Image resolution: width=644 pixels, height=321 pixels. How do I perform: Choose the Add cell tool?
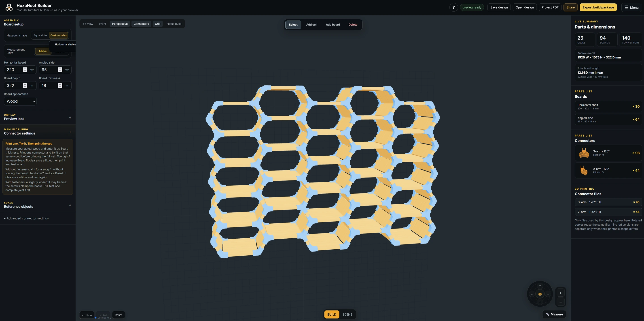[311, 25]
